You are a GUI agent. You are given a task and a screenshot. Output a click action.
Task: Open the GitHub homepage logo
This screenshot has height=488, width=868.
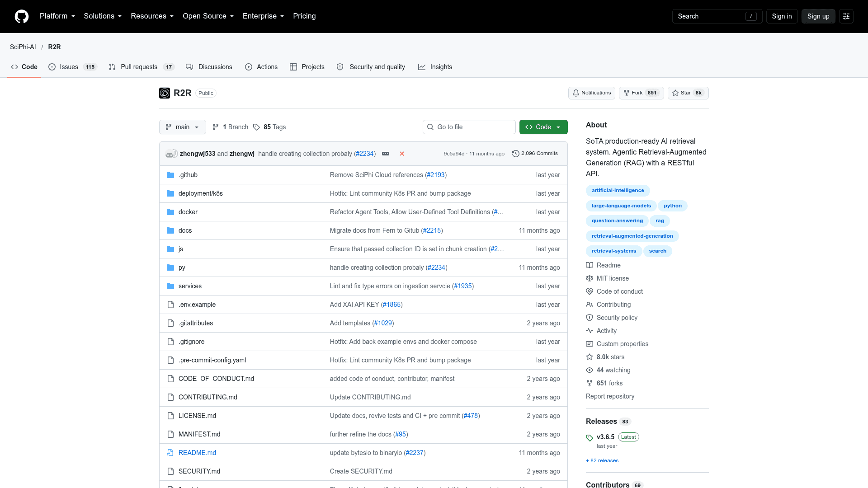22,16
